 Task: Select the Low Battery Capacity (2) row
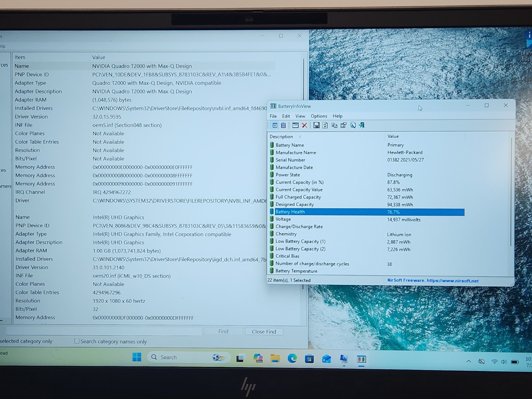click(366, 249)
